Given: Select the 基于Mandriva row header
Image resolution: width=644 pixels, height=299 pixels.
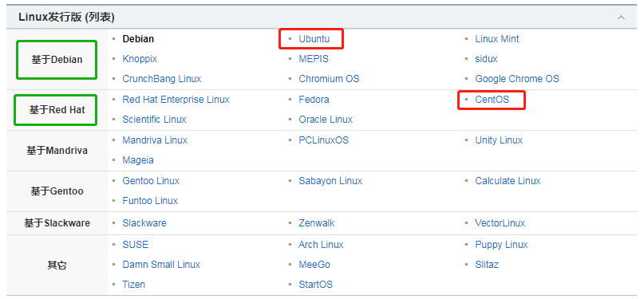Looking at the screenshot, I should [x=57, y=151].
